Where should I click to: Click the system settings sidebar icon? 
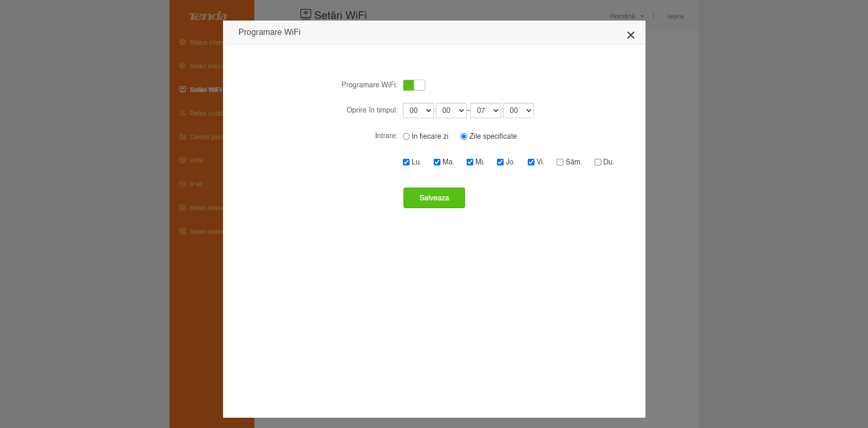pos(182,231)
